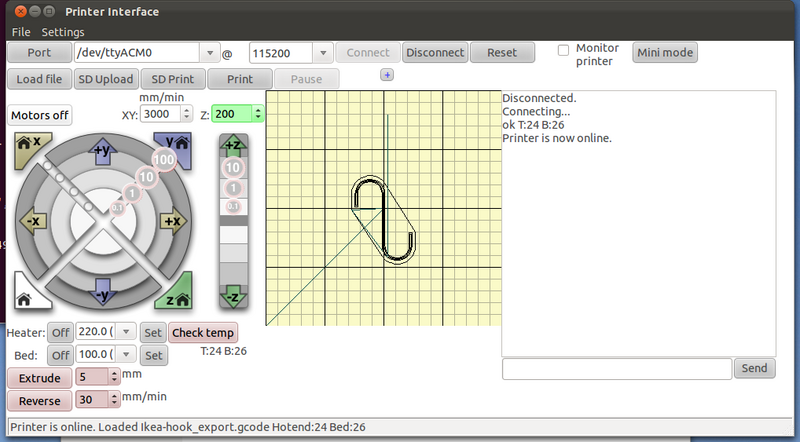Enable the Monitor printer checkbox
The height and width of the screenshot is (442, 800).
[564, 49]
